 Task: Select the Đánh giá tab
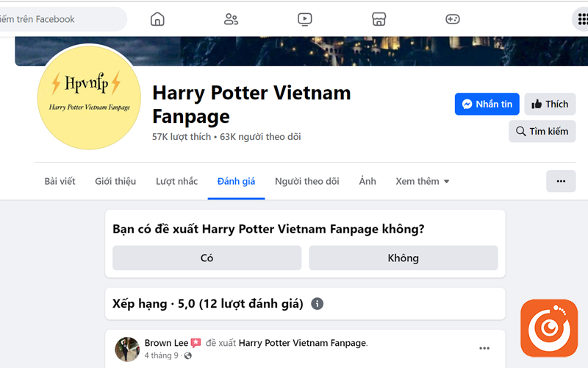(236, 181)
